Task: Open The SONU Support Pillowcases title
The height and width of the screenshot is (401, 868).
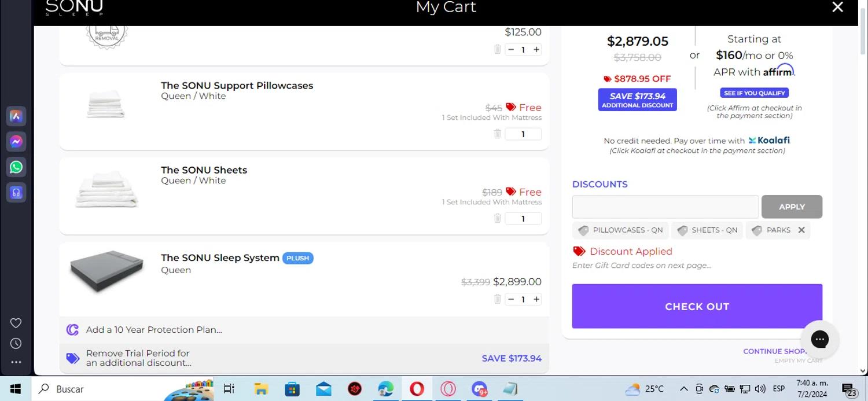Action: pos(237,85)
